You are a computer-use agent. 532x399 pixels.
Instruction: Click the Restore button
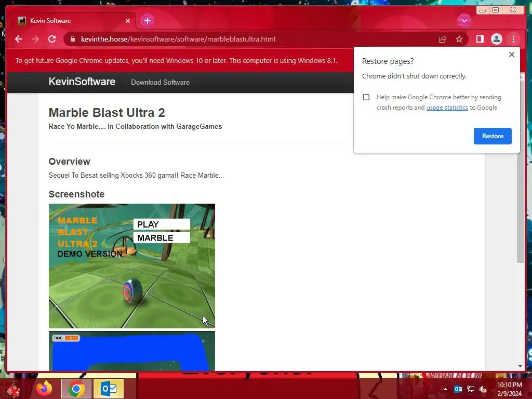point(493,136)
